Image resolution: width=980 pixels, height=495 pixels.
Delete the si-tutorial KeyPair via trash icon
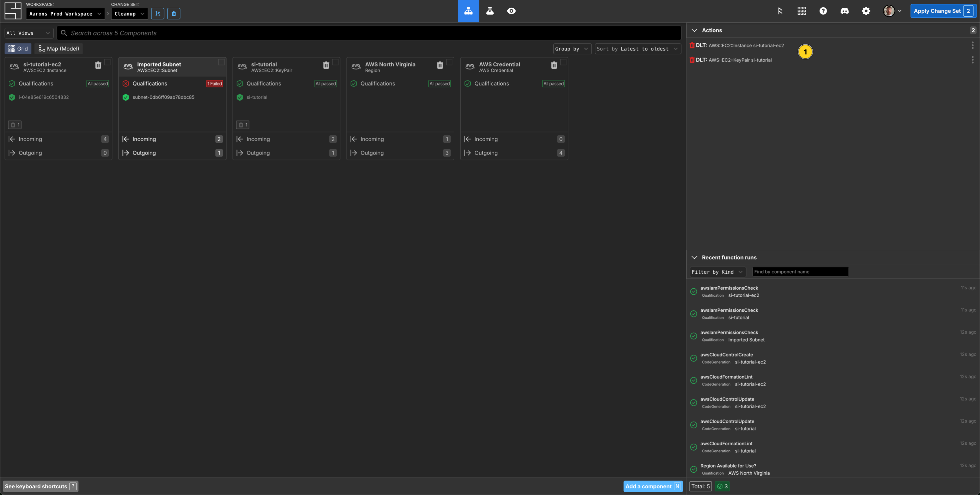pos(326,65)
